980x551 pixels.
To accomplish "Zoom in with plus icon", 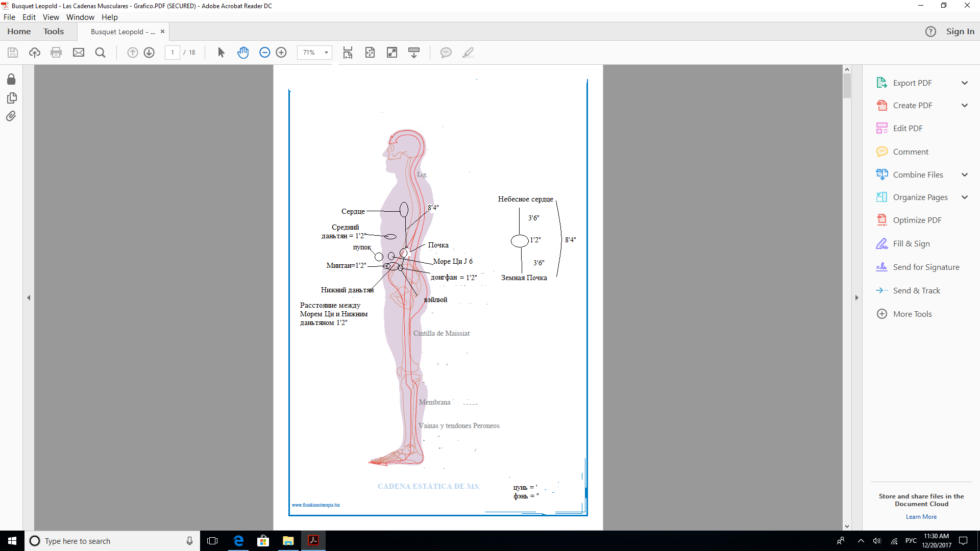I will [x=281, y=53].
